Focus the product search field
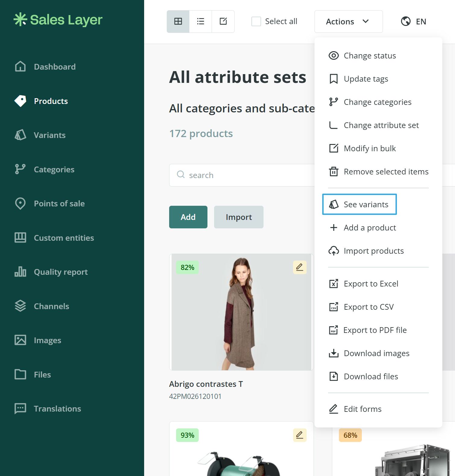 click(242, 175)
